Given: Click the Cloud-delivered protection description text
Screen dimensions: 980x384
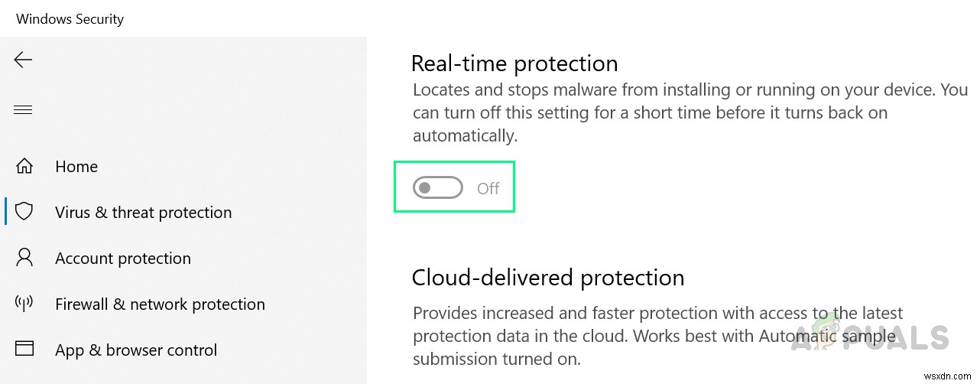Looking at the screenshot, I should point(657,336).
